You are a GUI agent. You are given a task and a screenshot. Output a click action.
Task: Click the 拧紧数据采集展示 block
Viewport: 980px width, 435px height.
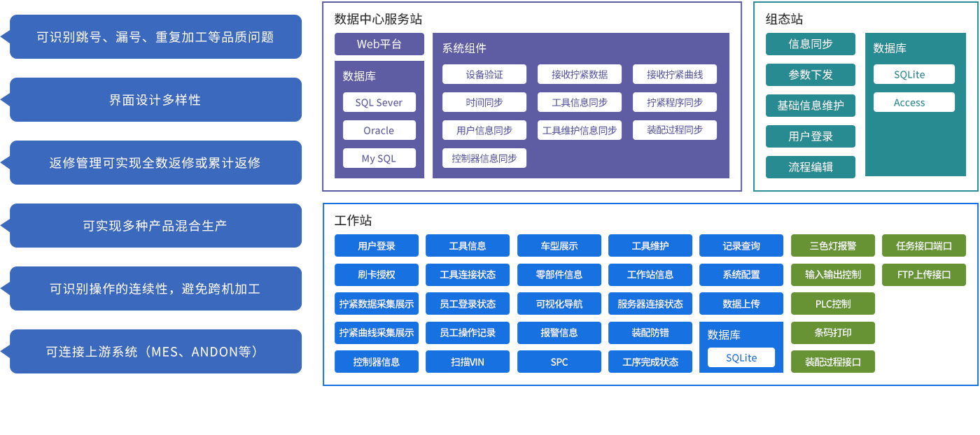377,304
